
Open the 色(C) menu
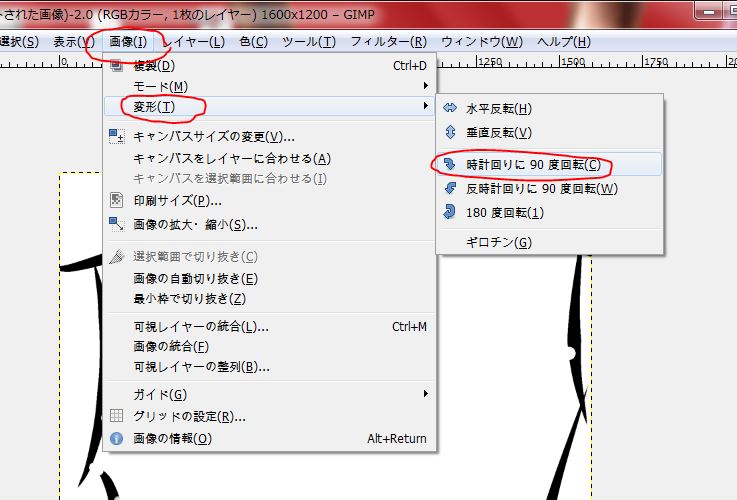coord(253,42)
